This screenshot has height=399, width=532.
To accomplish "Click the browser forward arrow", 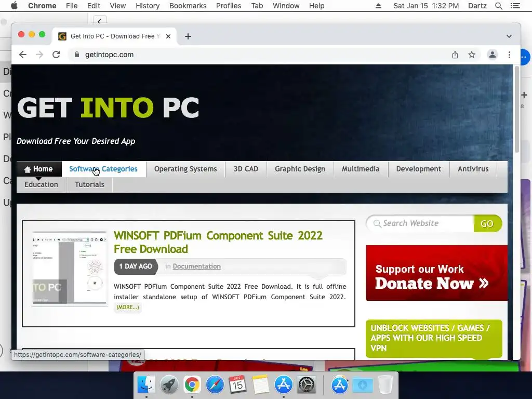I will click(x=39, y=55).
